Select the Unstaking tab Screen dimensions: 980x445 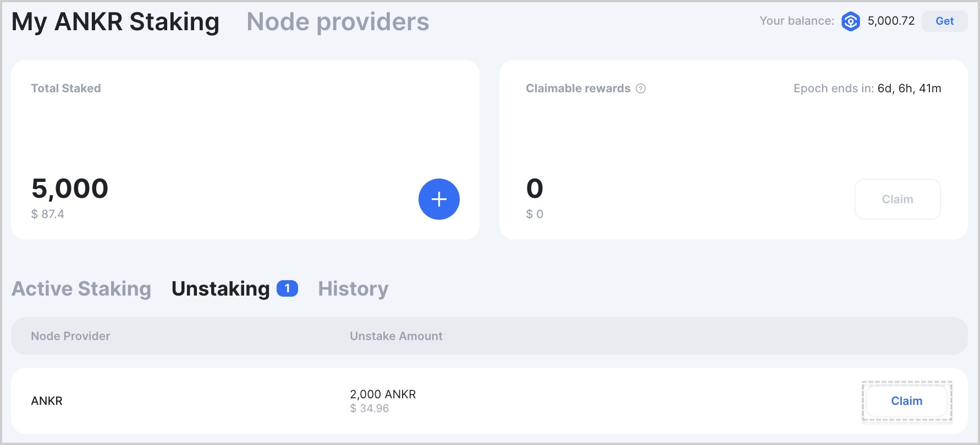coord(221,288)
